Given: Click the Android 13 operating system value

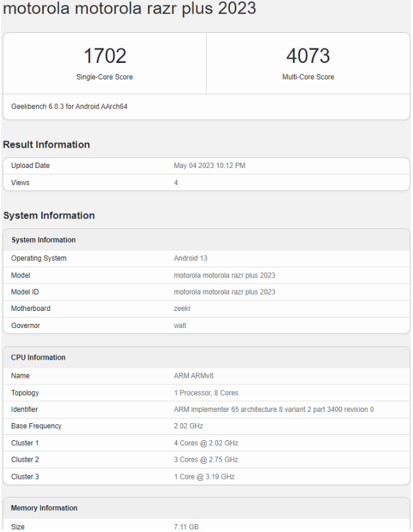Looking at the screenshot, I should click(190, 258).
